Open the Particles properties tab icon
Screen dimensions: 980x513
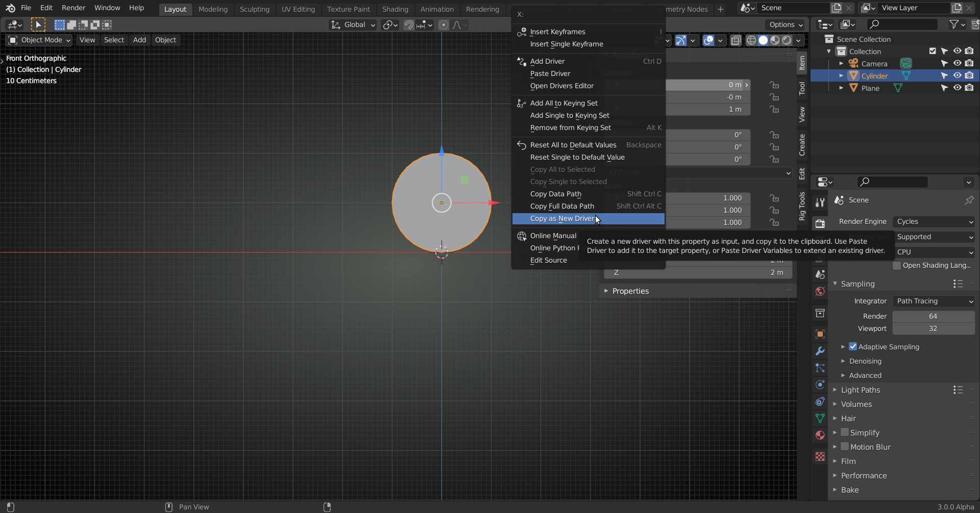[x=820, y=368]
